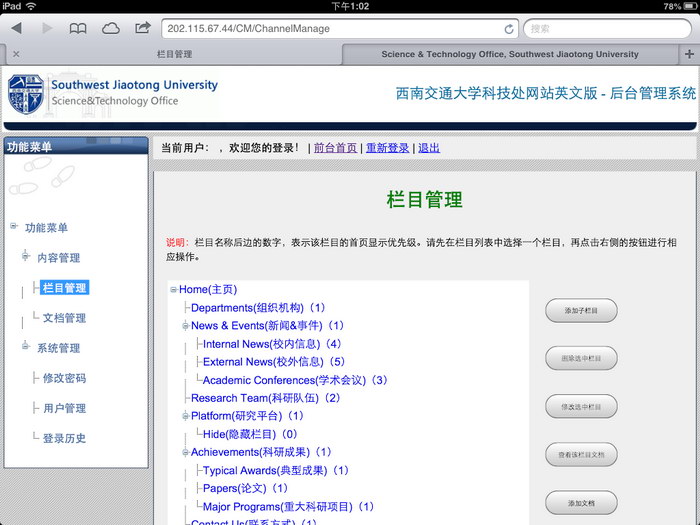
Task: Tap the share arrow icon
Action: (x=142, y=28)
